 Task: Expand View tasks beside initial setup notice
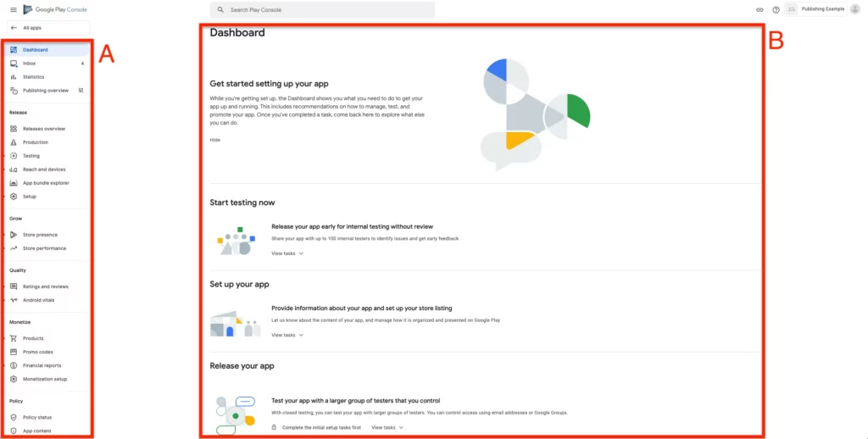pyautogui.click(x=387, y=427)
